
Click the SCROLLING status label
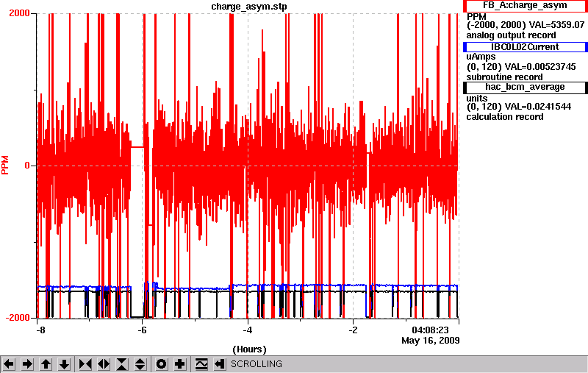[x=257, y=364]
